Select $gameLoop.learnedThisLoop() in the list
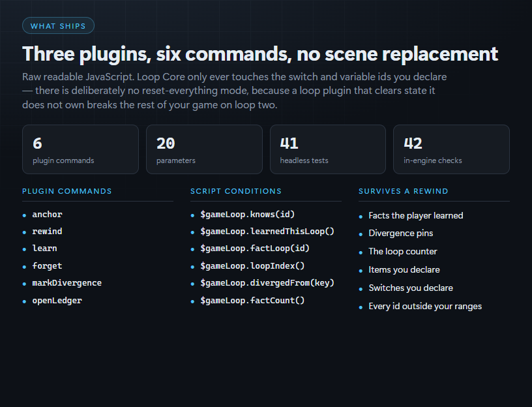 click(x=267, y=232)
